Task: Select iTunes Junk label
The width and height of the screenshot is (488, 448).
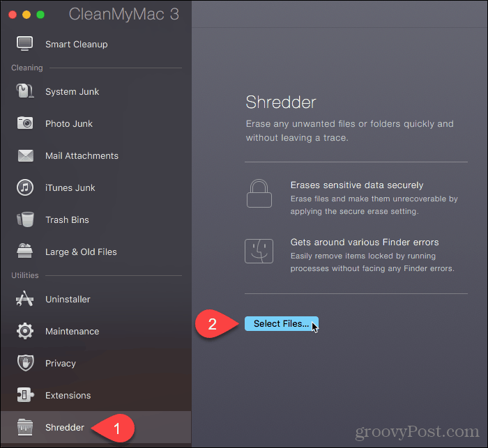Action: (70, 187)
